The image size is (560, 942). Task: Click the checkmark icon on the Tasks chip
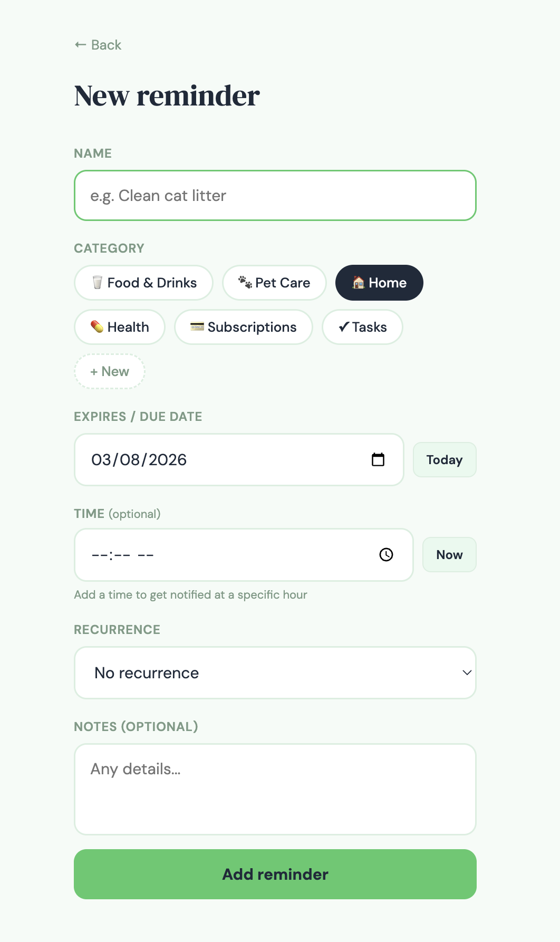pyautogui.click(x=343, y=327)
